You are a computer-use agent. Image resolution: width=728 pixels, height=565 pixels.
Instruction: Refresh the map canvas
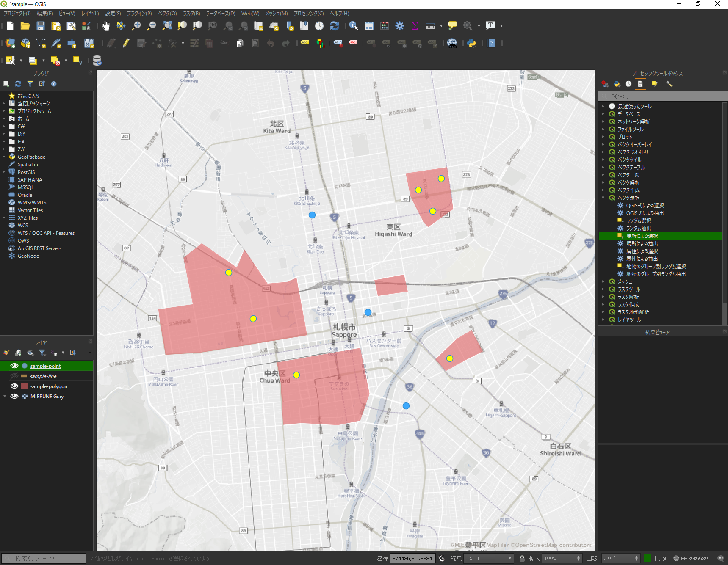(335, 26)
